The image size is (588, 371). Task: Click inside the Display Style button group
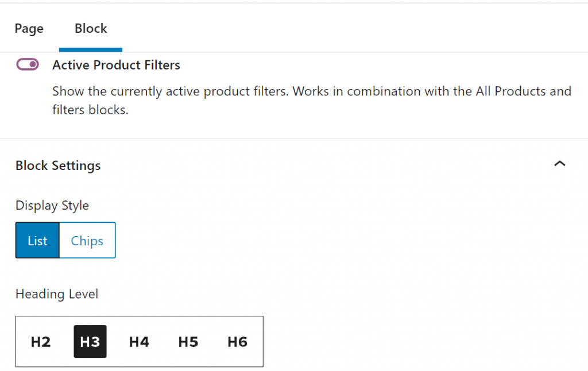65,240
